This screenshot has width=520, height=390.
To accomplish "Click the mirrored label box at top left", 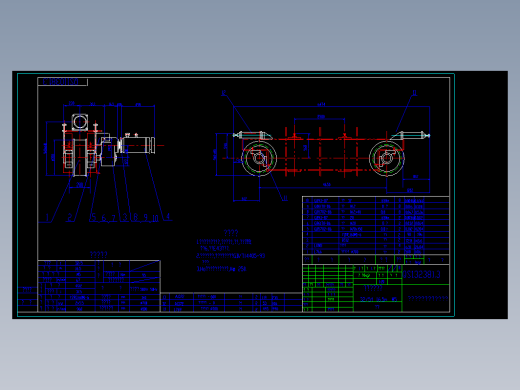I will coord(63,82).
